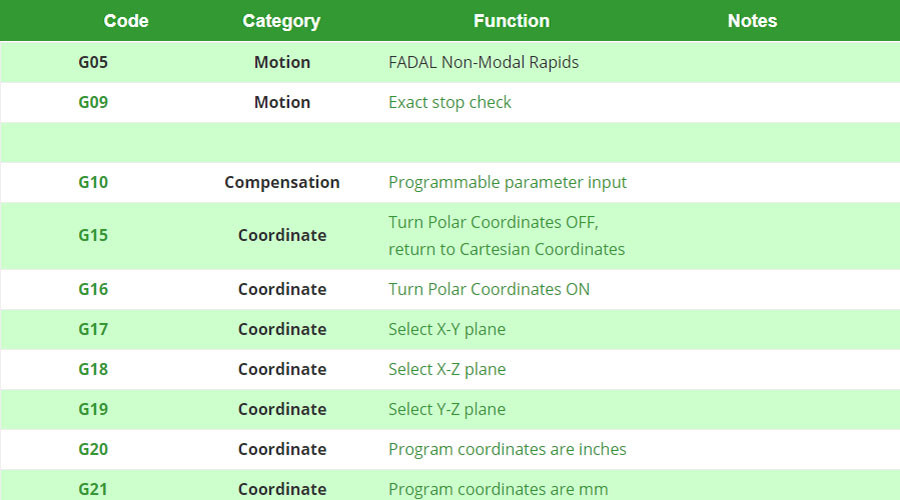900x500 pixels.
Task: Click the "FADAL Non-Modal Rapids" function text
Action: 483,62
